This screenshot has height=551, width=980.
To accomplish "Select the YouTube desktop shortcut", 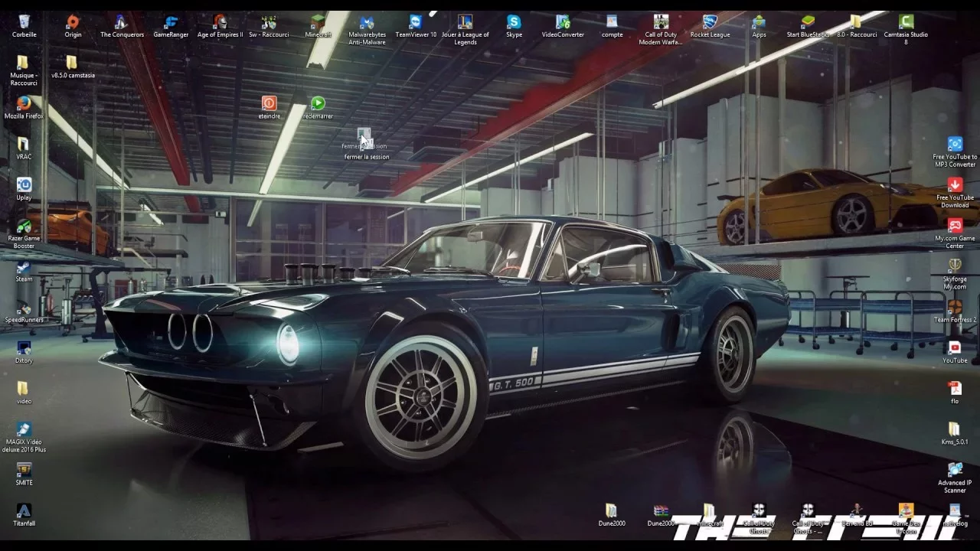I will (x=955, y=347).
